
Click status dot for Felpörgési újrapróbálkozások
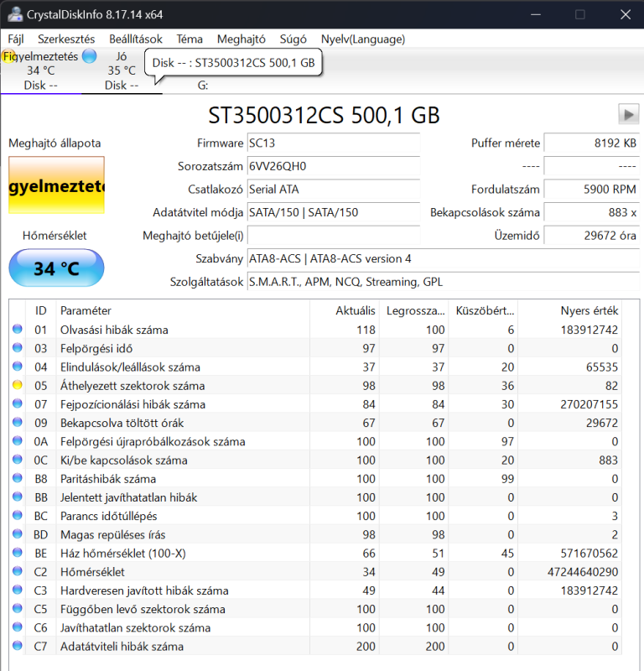pyautogui.click(x=17, y=441)
